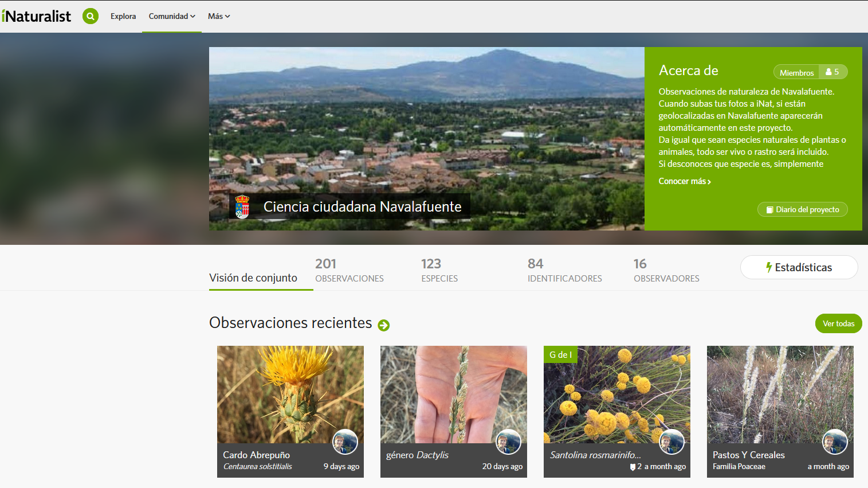Click observer avatar on Santolina card
Viewport: 868px width, 488px height.
click(671, 442)
